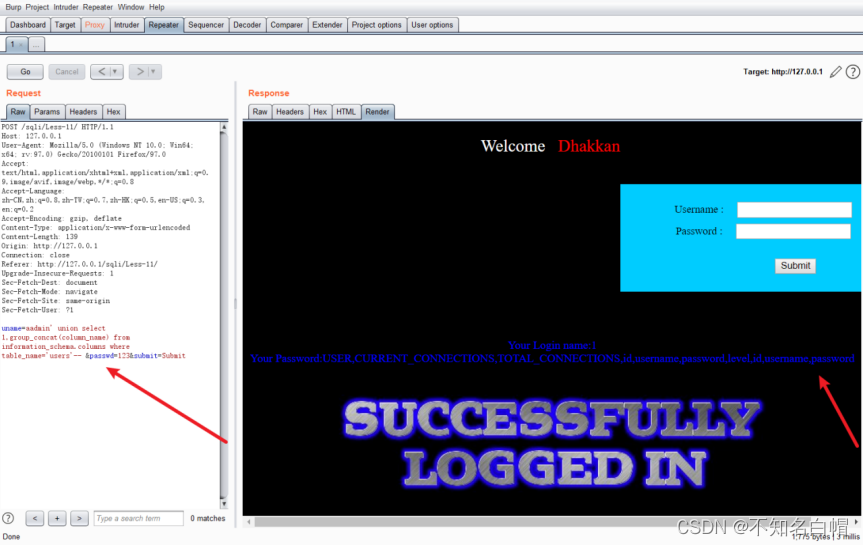
Task: Open the Intruder menu
Action: point(66,7)
